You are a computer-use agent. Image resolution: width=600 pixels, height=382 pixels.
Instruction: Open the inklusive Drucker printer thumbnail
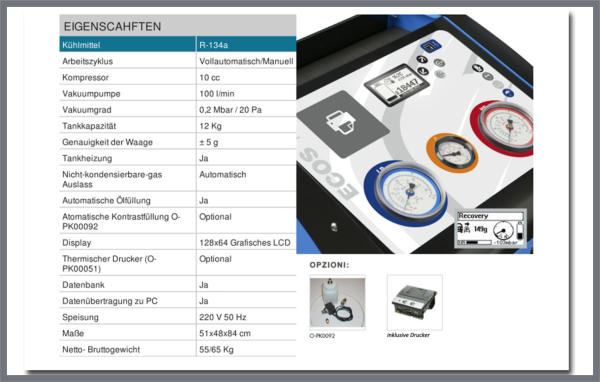point(414,302)
